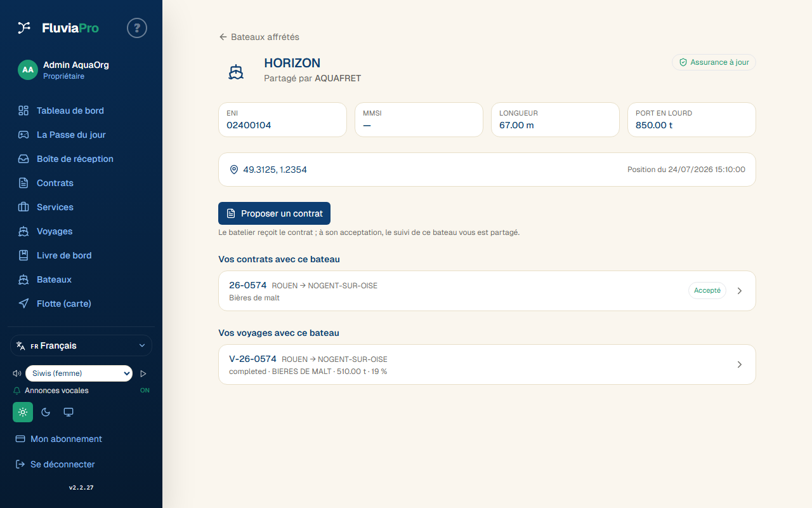This screenshot has height=508, width=812.
Task: Click Proposer un contrat button
Action: (274, 213)
